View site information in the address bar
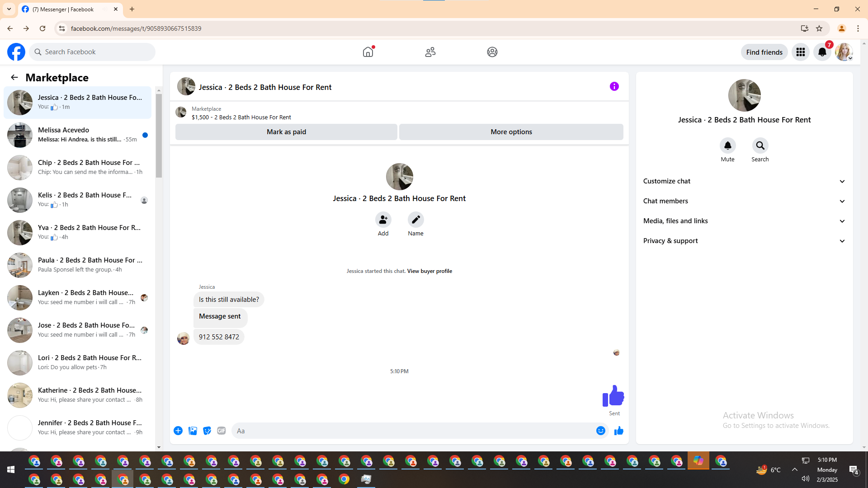 (x=61, y=28)
